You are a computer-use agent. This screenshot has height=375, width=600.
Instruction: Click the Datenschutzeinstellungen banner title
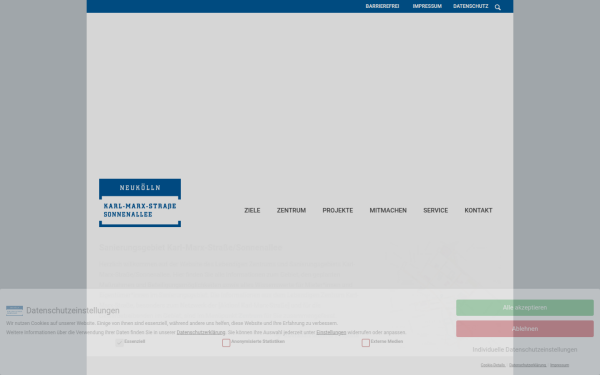pyautogui.click(x=73, y=310)
